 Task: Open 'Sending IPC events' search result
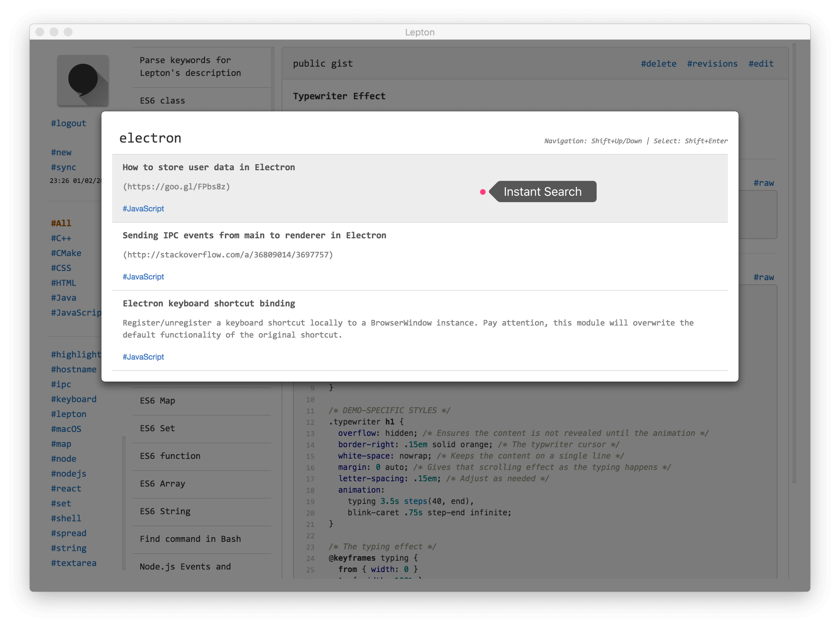click(x=254, y=235)
